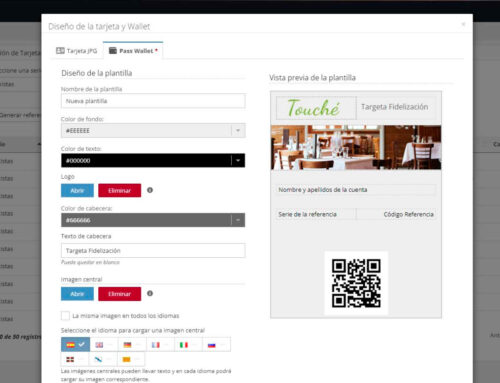The image size is (500, 383).
Task: Select the Spanish flag language option
Action: tap(75, 345)
